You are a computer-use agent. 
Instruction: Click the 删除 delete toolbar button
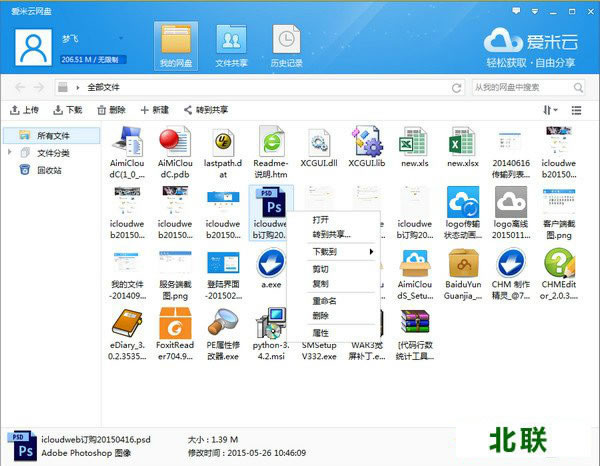click(x=112, y=109)
